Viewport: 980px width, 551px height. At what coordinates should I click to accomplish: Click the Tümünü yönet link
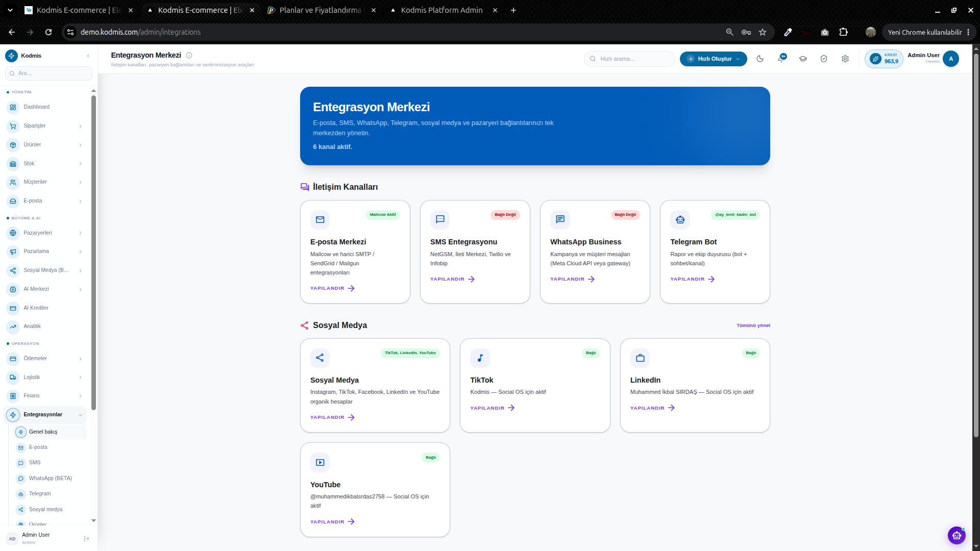click(753, 325)
